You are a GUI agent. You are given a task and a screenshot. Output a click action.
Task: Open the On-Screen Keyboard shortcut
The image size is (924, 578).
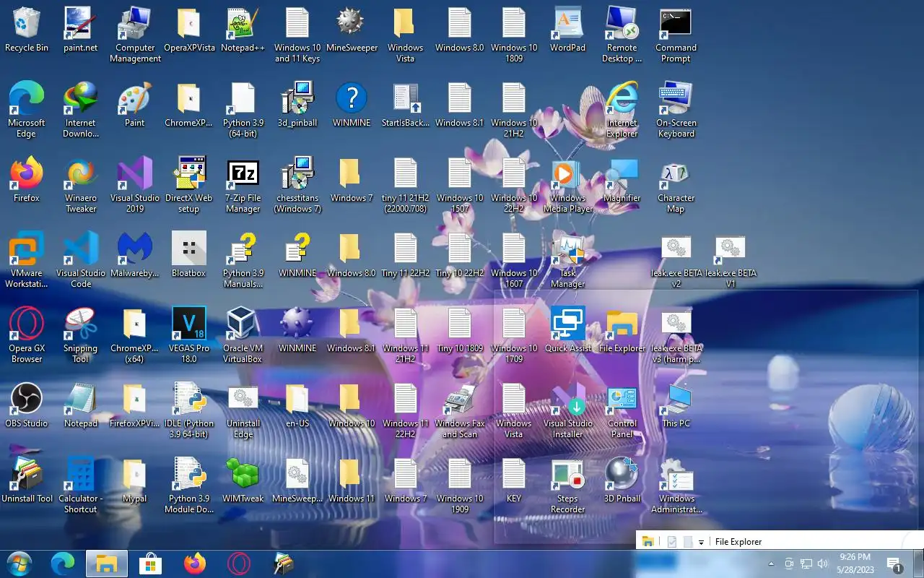click(x=676, y=110)
